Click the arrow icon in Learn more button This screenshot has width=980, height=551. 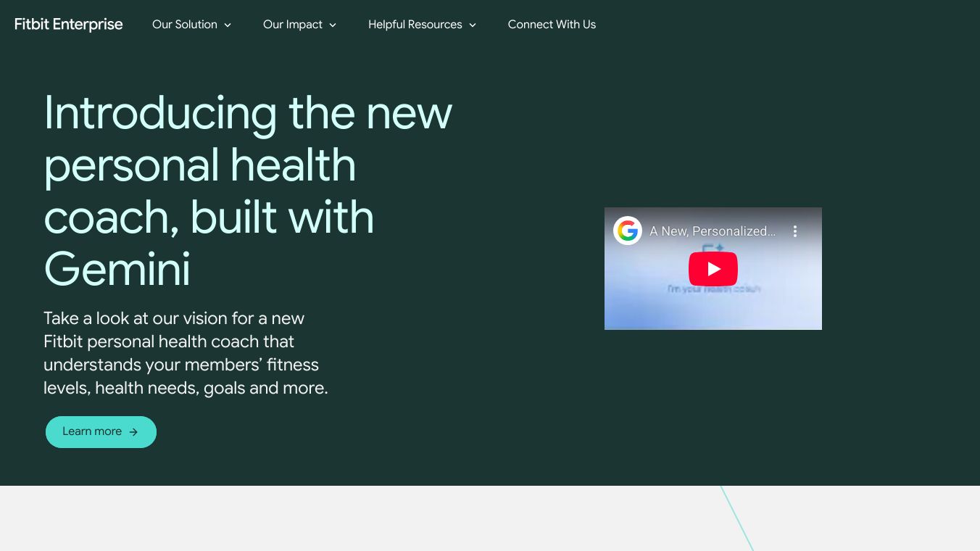click(x=133, y=432)
